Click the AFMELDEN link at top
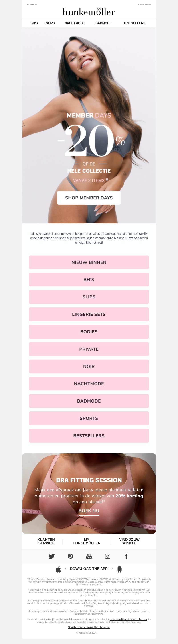Screen dimensions: 178x644 pyautogui.click(x=32, y=4)
